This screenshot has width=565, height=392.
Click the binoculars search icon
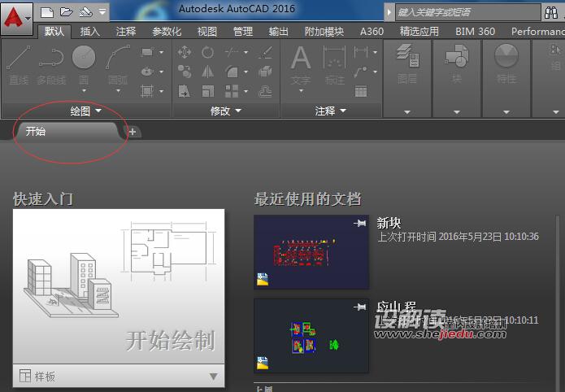click(551, 13)
